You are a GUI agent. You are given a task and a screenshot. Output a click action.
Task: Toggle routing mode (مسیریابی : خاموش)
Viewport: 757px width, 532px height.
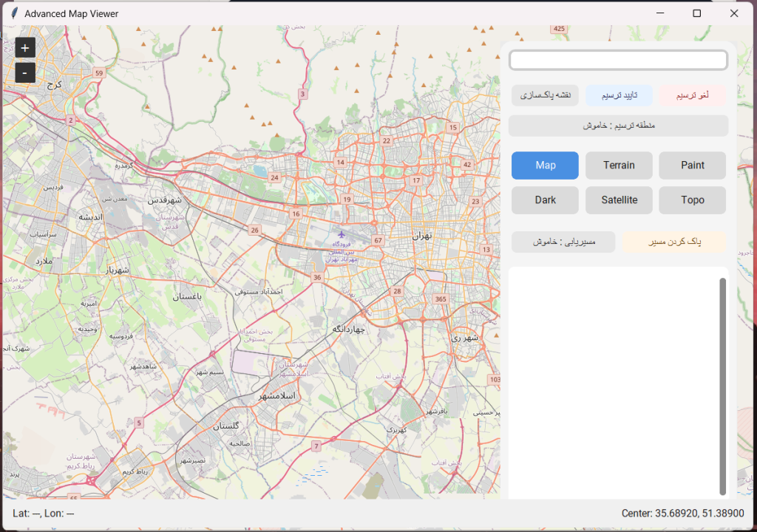563,242
